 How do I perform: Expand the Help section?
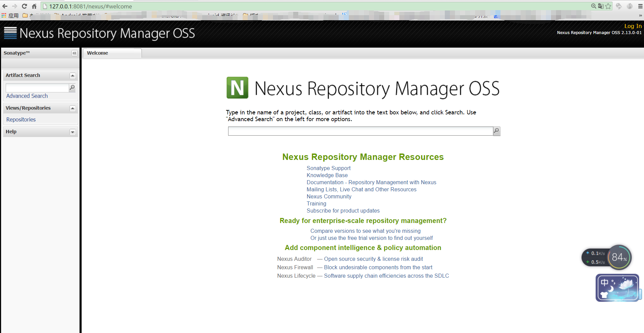pos(72,132)
